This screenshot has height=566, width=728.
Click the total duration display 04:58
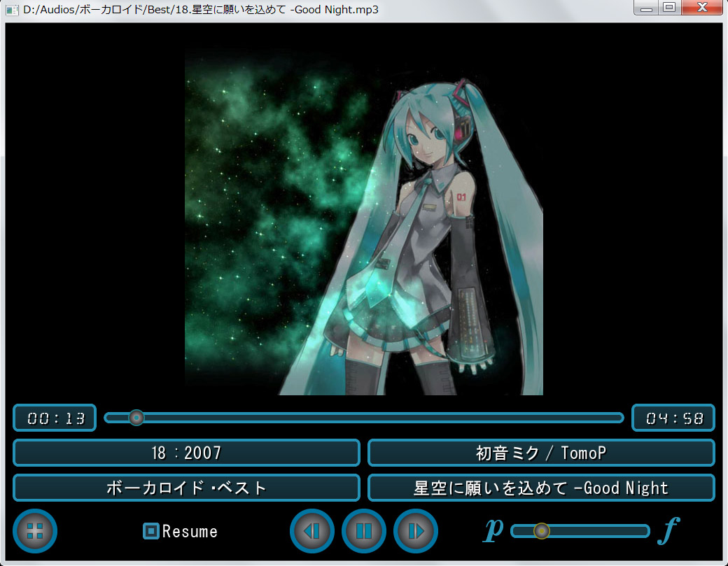[x=673, y=418]
